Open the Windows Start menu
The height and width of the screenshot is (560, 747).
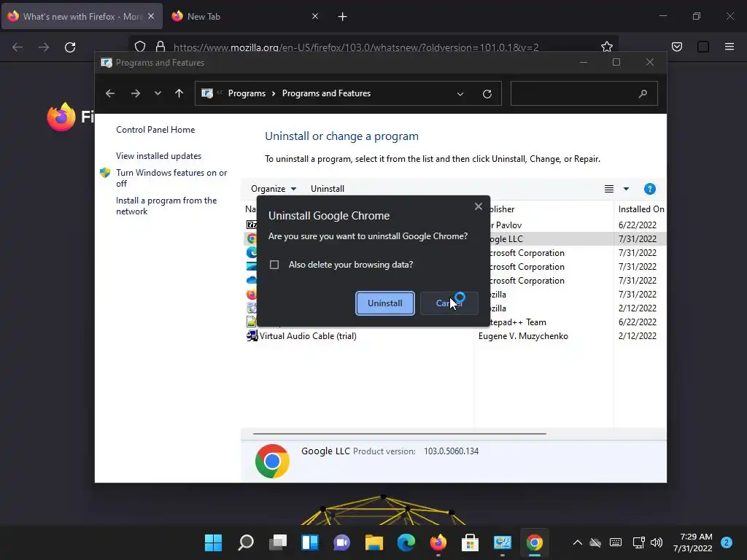[x=213, y=542]
